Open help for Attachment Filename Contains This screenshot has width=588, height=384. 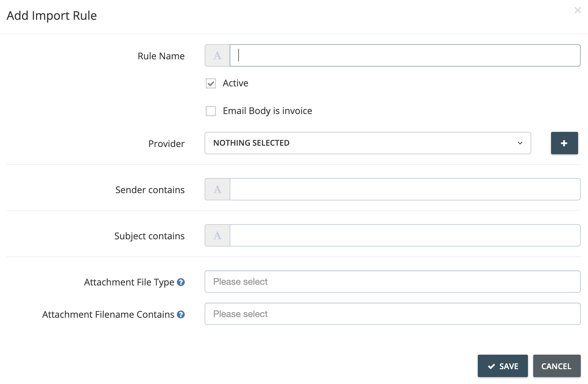pyautogui.click(x=181, y=314)
